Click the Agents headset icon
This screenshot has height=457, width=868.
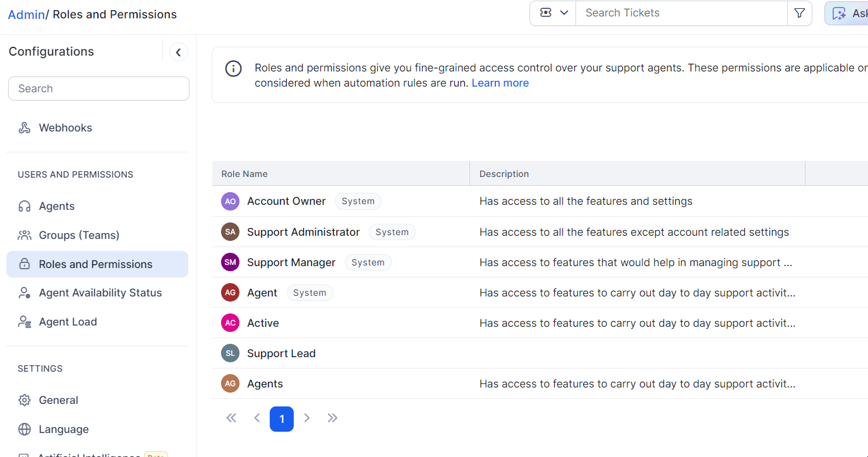coord(25,206)
